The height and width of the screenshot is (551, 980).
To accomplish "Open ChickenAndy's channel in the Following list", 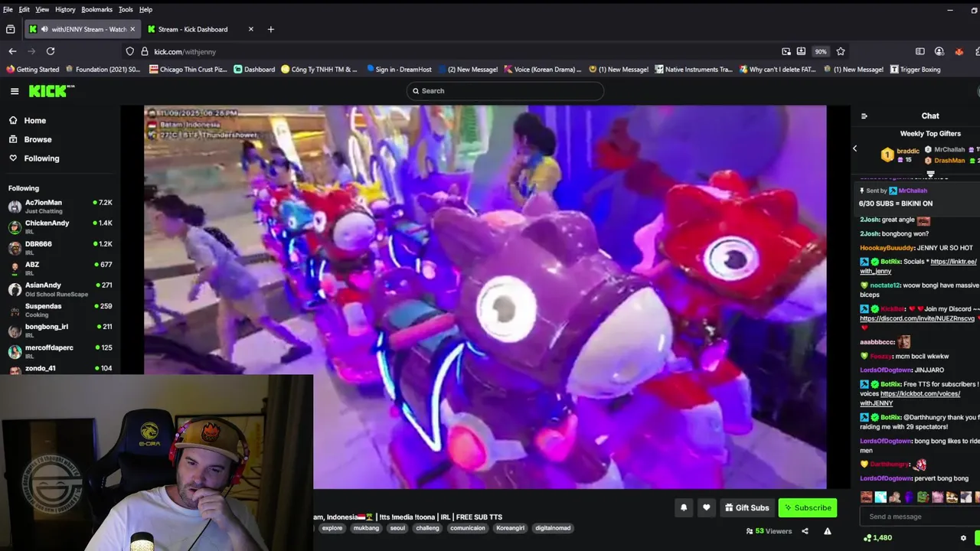I will click(60, 227).
